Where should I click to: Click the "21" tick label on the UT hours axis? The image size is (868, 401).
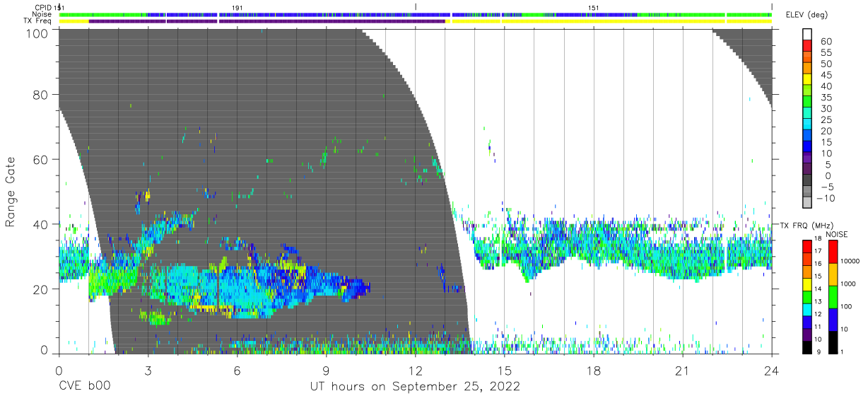(x=683, y=372)
